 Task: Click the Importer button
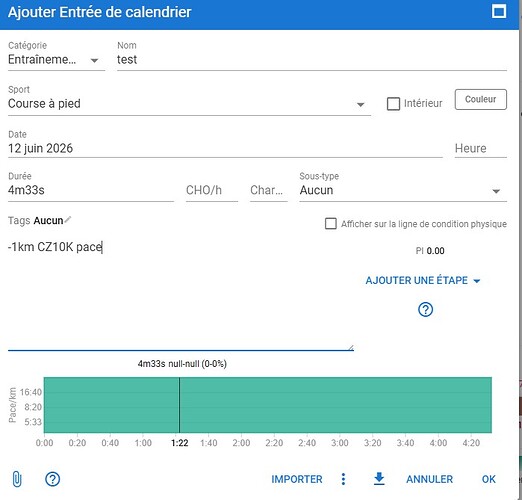click(297, 479)
